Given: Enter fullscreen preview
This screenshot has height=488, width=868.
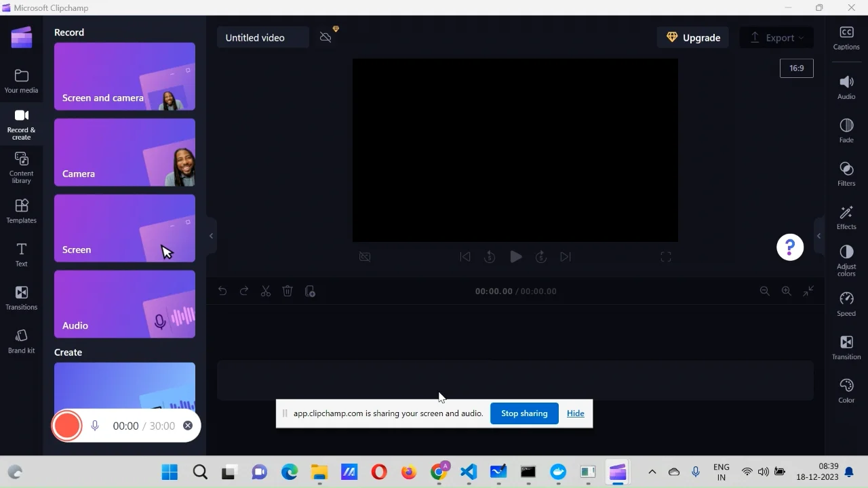Looking at the screenshot, I should pyautogui.click(x=666, y=257).
